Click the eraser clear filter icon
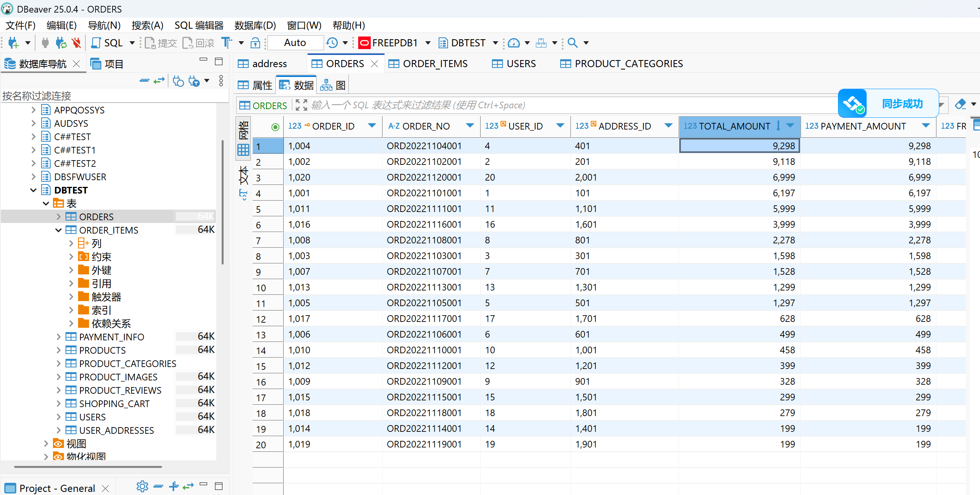This screenshot has height=495, width=980. click(960, 104)
